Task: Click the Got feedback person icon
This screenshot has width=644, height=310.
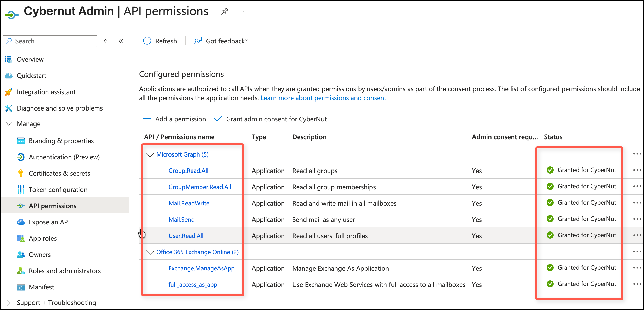Action: tap(198, 41)
